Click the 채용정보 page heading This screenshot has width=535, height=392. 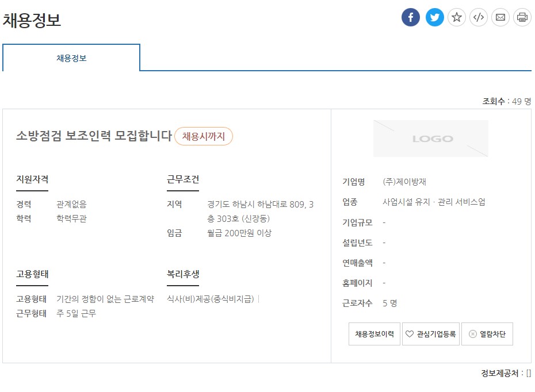tap(32, 20)
